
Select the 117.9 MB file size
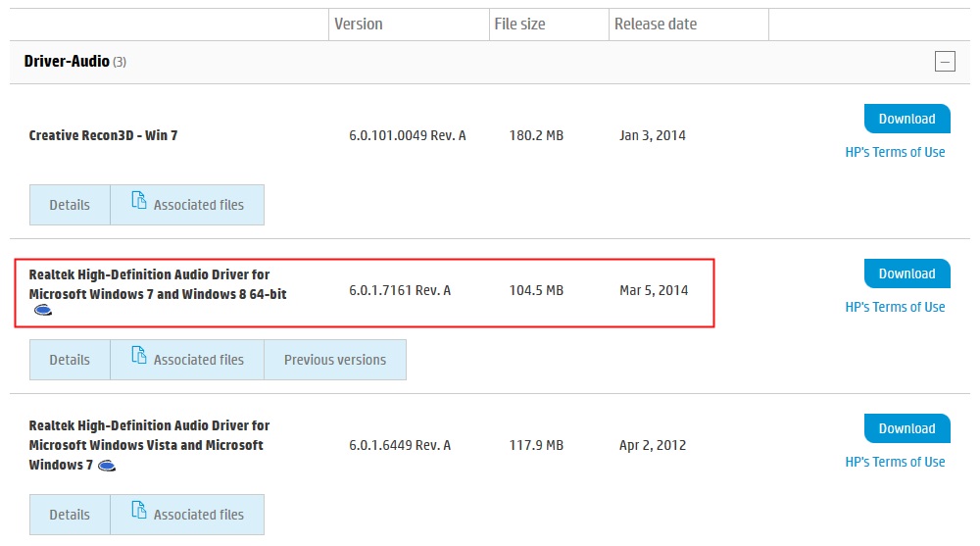click(x=536, y=445)
